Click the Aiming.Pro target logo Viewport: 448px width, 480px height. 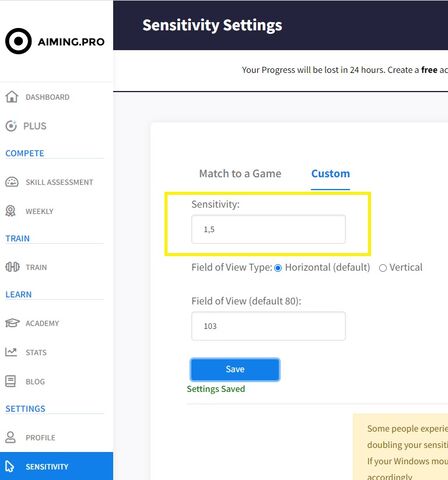coord(18,41)
